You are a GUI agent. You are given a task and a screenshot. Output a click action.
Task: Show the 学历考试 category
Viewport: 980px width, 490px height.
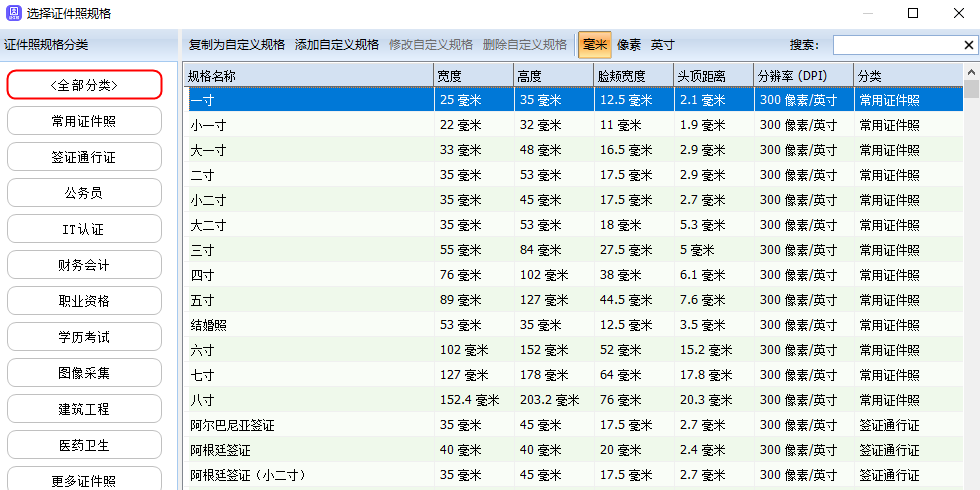84,337
